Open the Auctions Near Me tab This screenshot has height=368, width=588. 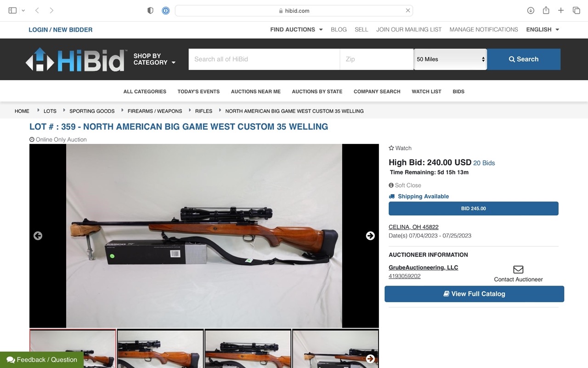pos(256,92)
